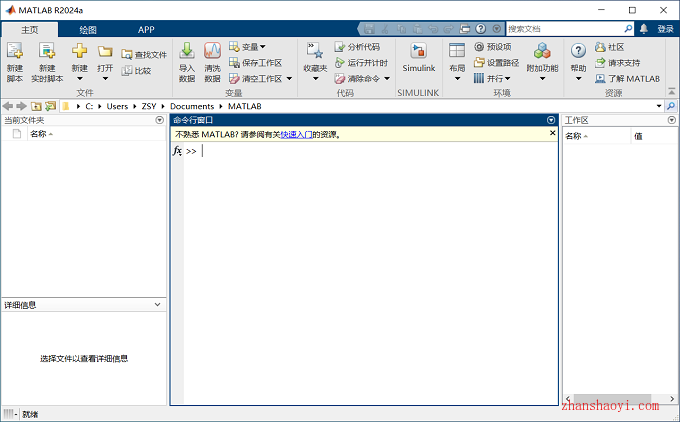
Task: Open Command Window (命令行窗口) actions menu
Action: (551, 120)
